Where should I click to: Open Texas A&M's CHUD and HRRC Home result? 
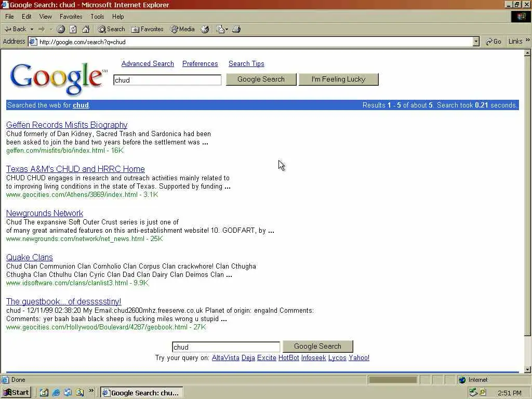pos(75,169)
